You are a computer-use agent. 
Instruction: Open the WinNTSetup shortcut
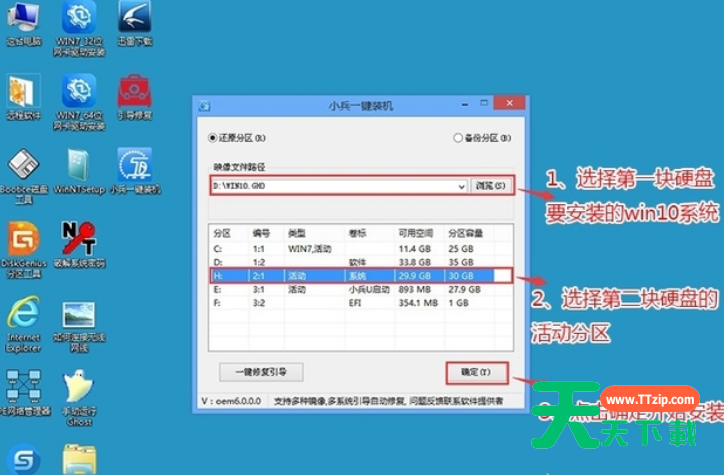pyautogui.click(x=79, y=172)
